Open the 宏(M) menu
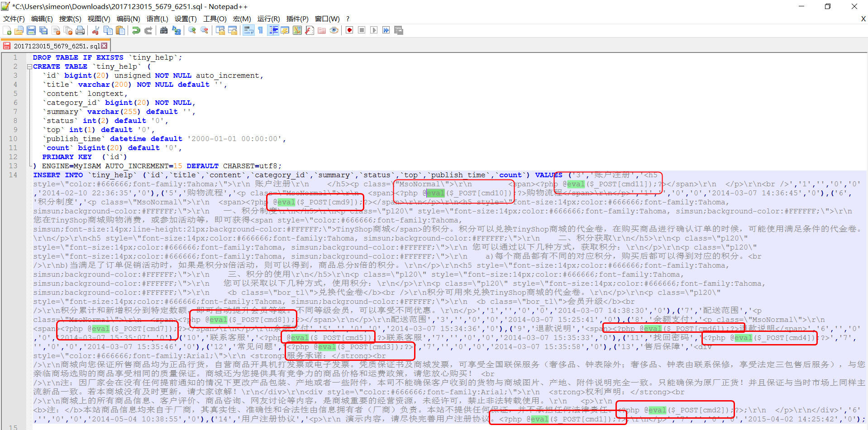 click(242, 19)
